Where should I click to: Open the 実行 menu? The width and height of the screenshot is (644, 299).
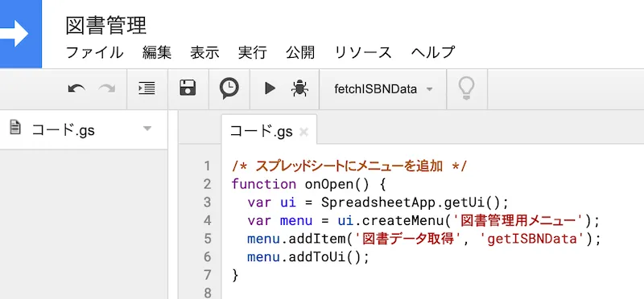253,52
